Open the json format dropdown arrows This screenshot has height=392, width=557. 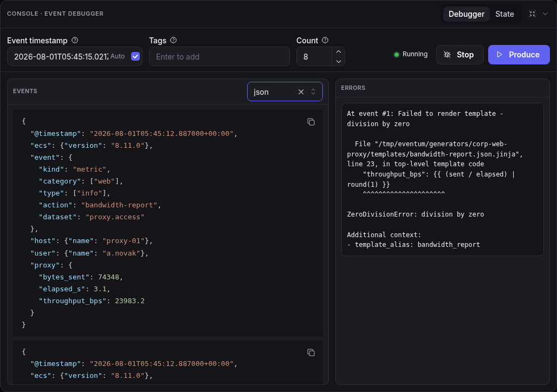click(313, 92)
